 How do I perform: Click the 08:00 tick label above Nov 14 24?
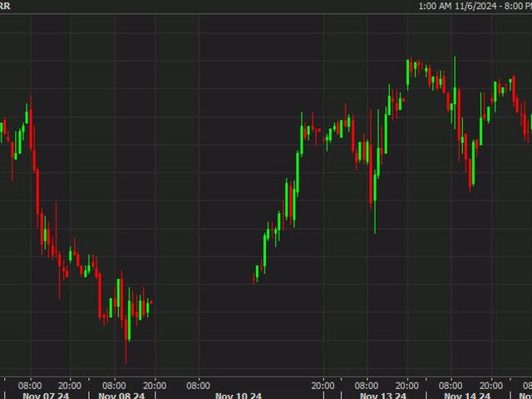pyautogui.click(x=451, y=386)
